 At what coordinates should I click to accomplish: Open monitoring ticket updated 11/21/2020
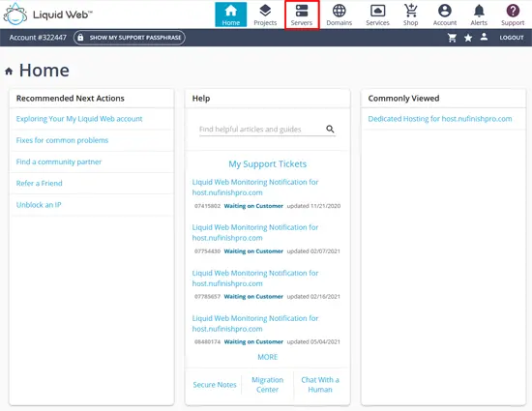255,188
